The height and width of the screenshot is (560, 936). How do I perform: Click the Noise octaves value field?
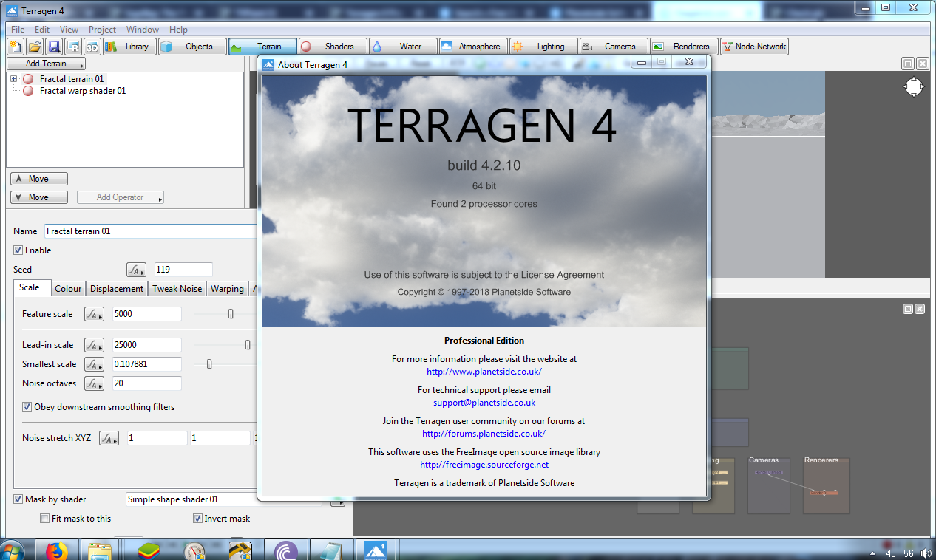(146, 383)
